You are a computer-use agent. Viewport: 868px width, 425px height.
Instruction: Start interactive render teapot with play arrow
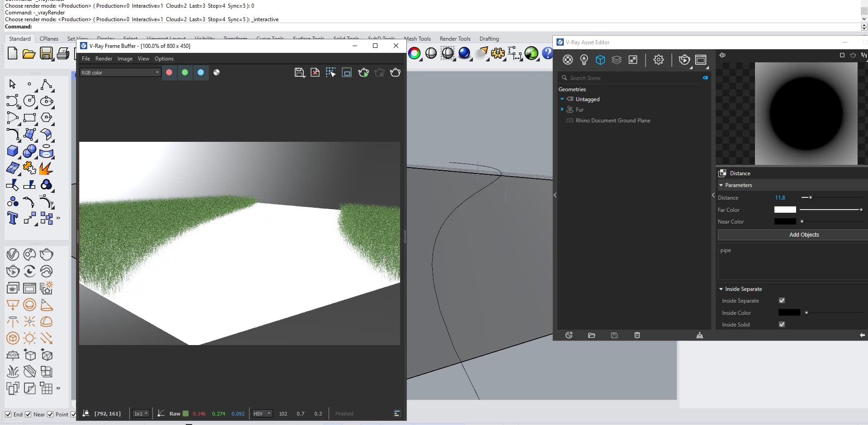pyautogui.click(x=363, y=72)
